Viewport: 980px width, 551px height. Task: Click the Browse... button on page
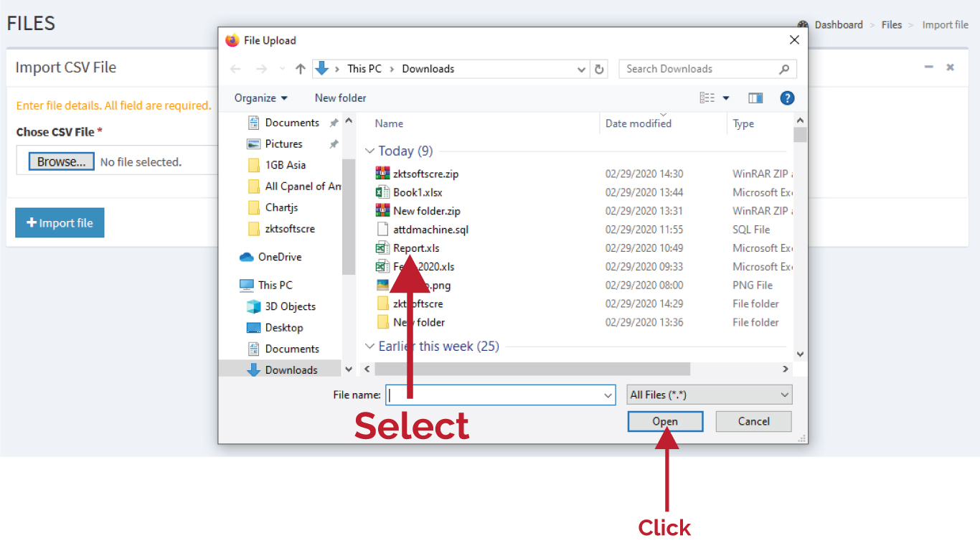point(62,162)
